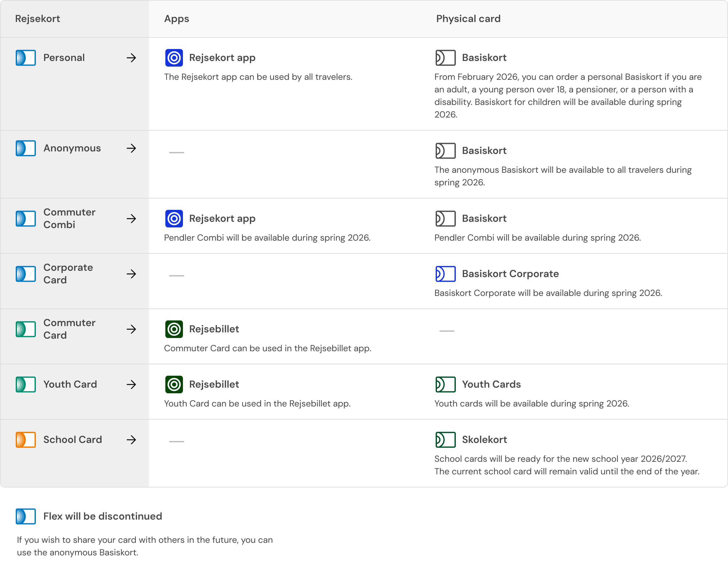728x578 pixels.
Task: Expand the Anonymous row arrow
Action: click(x=131, y=148)
